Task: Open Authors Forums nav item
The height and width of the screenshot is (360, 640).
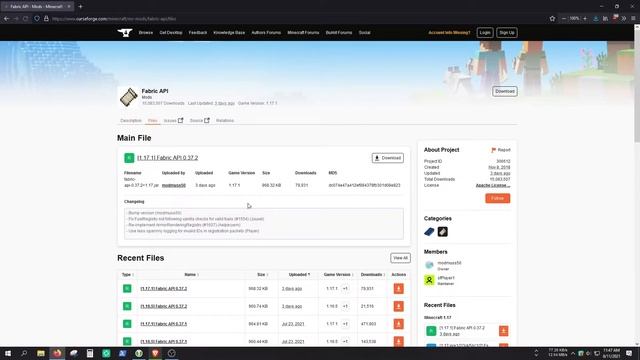Action: (266, 33)
